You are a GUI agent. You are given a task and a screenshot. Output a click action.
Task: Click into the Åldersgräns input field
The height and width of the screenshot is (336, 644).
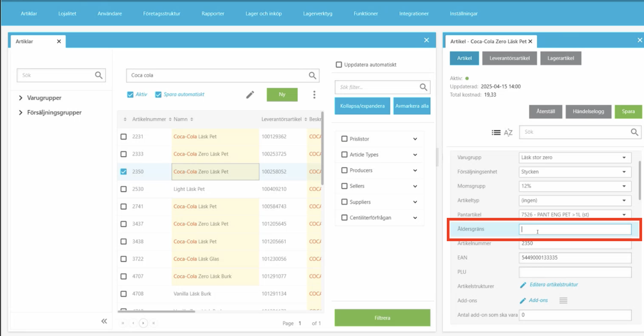(575, 229)
